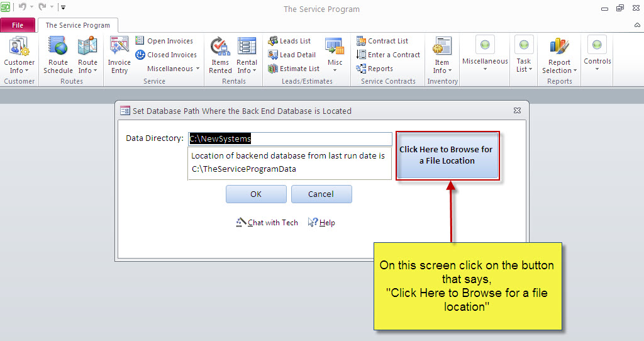644x341 pixels.
Task: Expand the Item Info dropdown arrow
Action: pyautogui.click(x=450, y=70)
